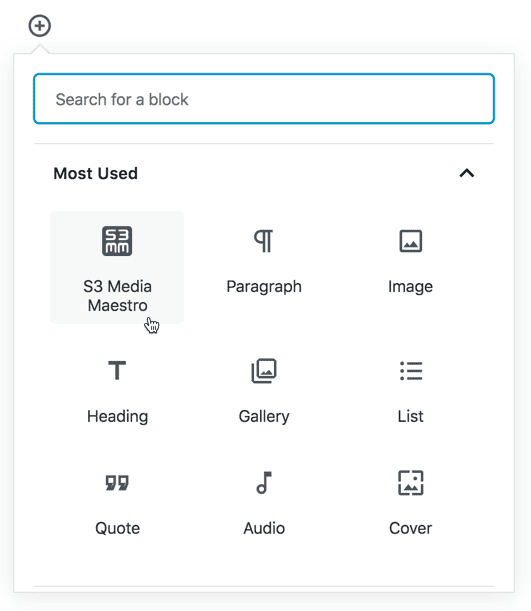531x611 pixels.
Task: Select the Paragraph pilcrow icon
Action: [264, 241]
